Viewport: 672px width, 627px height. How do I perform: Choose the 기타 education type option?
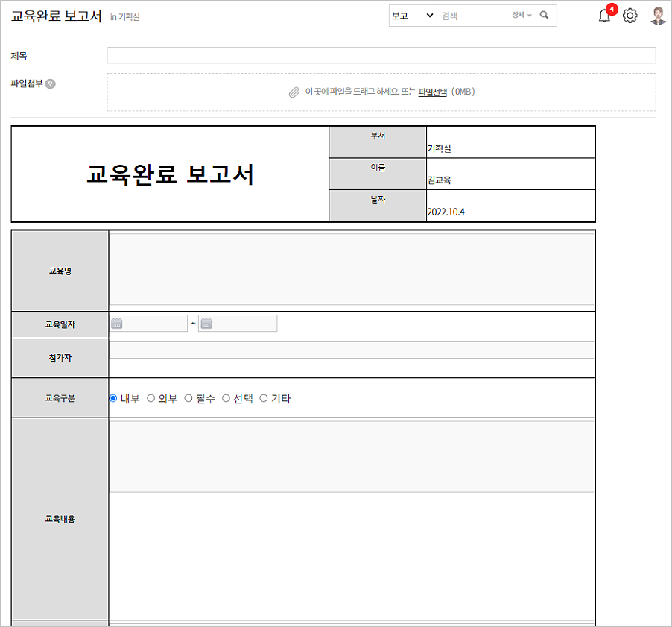pos(264,399)
